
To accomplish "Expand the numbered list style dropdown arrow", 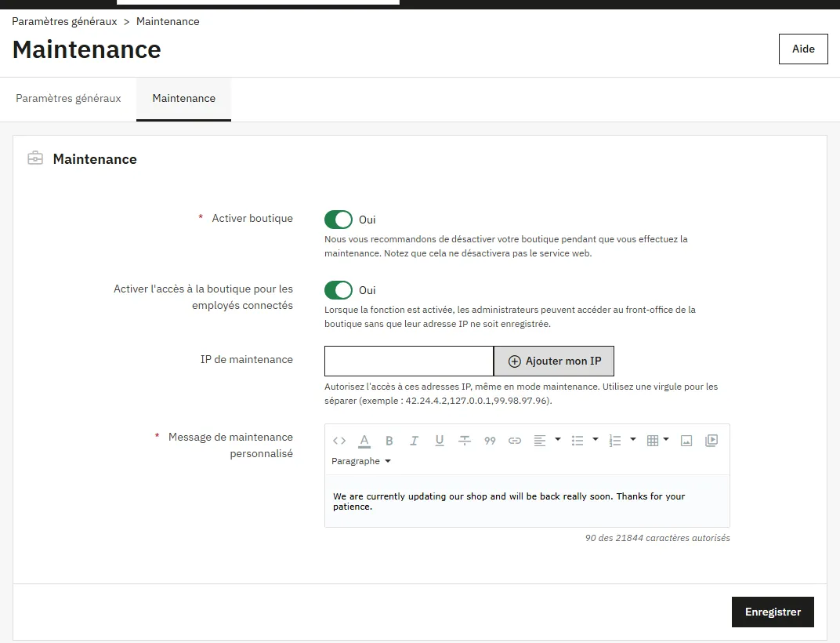I will coord(632,439).
